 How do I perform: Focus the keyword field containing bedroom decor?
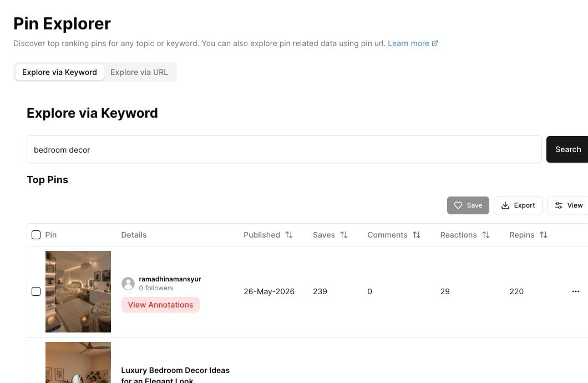284,149
